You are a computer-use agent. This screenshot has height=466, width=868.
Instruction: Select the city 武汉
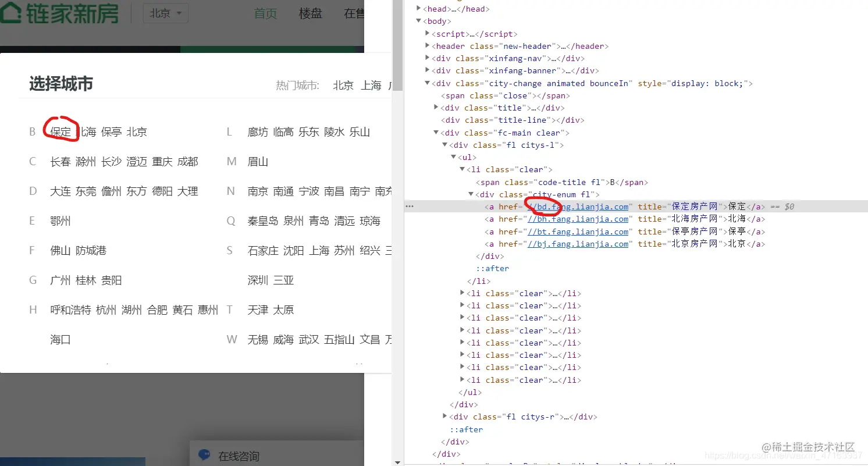[x=309, y=340]
